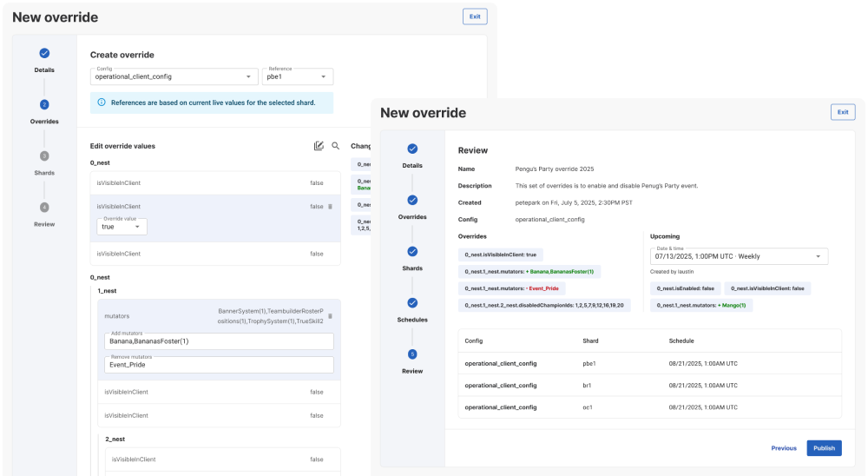Expand the Reference pbe1 dropdown

[297, 76]
